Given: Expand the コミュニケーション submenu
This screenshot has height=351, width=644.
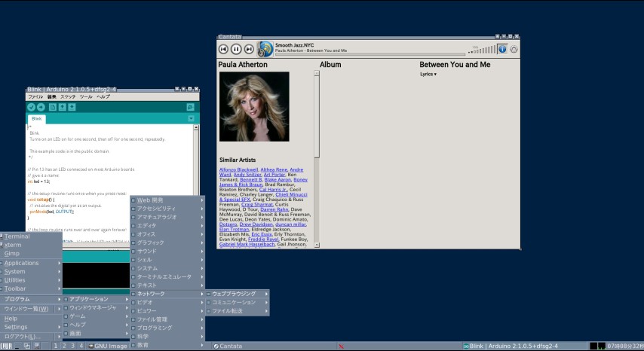Looking at the screenshot, I should click(238, 302).
